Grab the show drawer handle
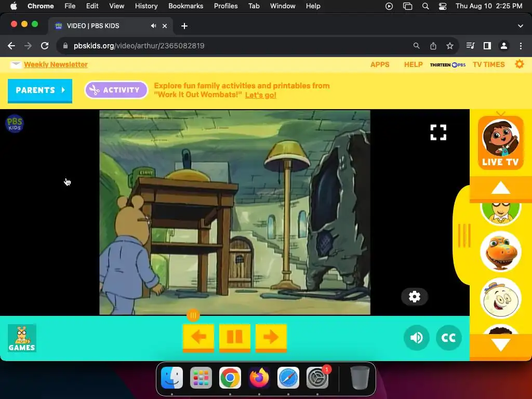Image resolution: width=532 pixels, height=399 pixels. [464, 235]
